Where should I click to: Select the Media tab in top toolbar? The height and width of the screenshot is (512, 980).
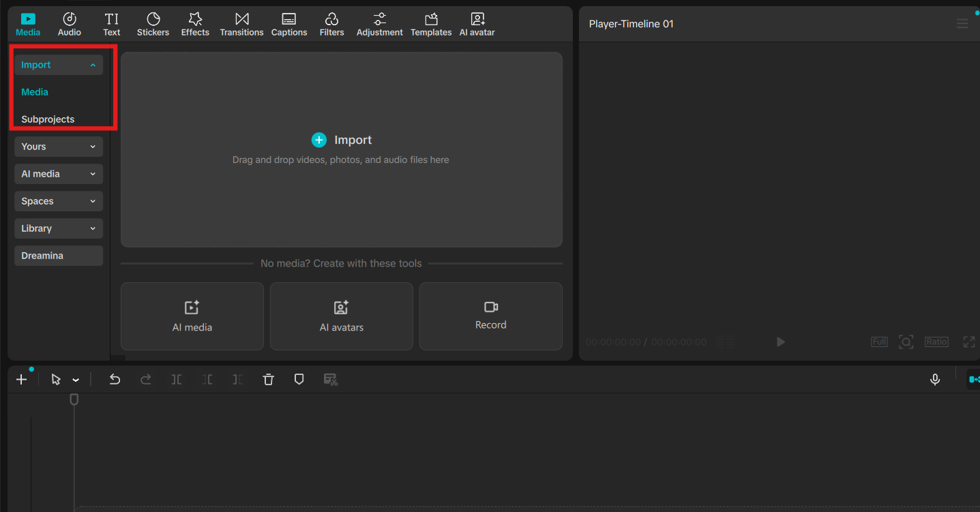coord(28,25)
